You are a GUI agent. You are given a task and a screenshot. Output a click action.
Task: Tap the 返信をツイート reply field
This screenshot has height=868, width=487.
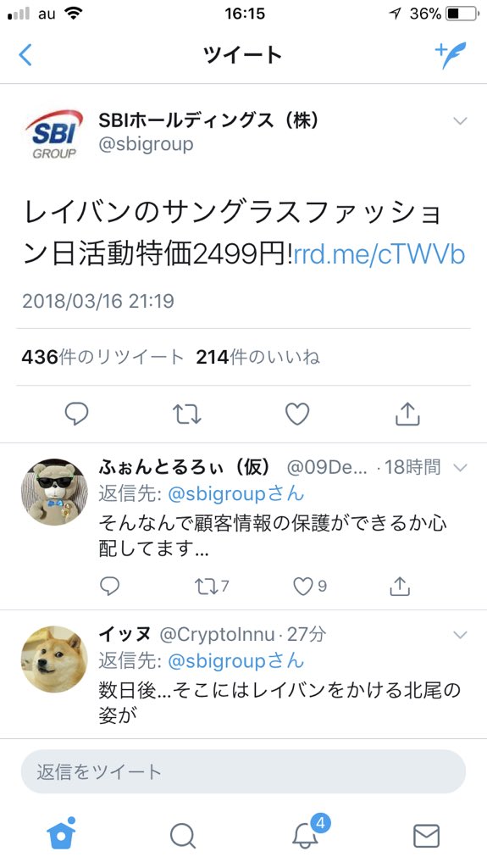coord(244,771)
